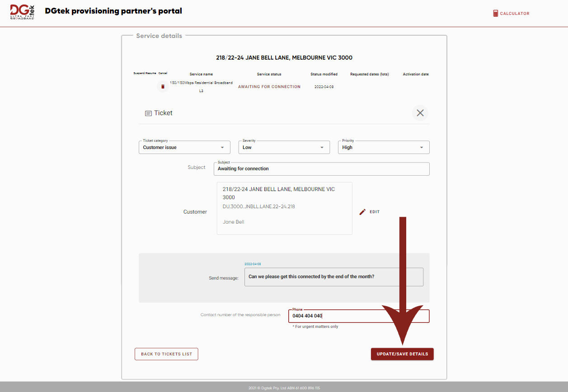Cancel the service using the trash icon

click(163, 86)
